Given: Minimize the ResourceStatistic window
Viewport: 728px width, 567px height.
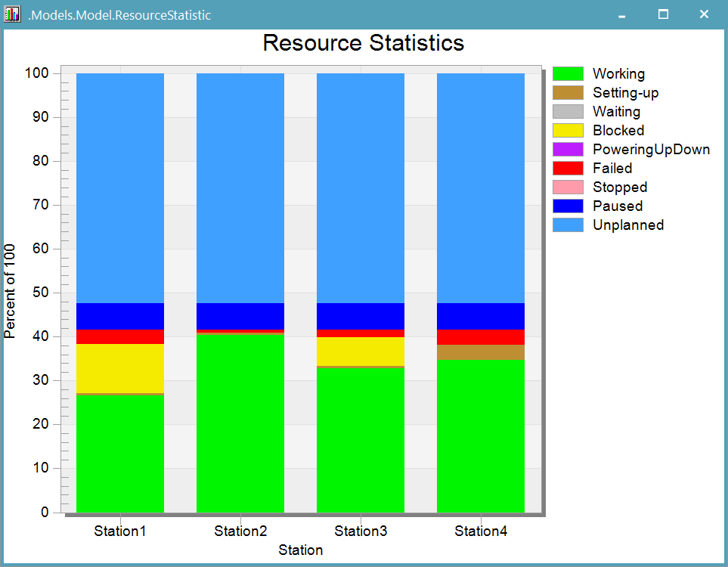Looking at the screenshot, I should 621,14.
